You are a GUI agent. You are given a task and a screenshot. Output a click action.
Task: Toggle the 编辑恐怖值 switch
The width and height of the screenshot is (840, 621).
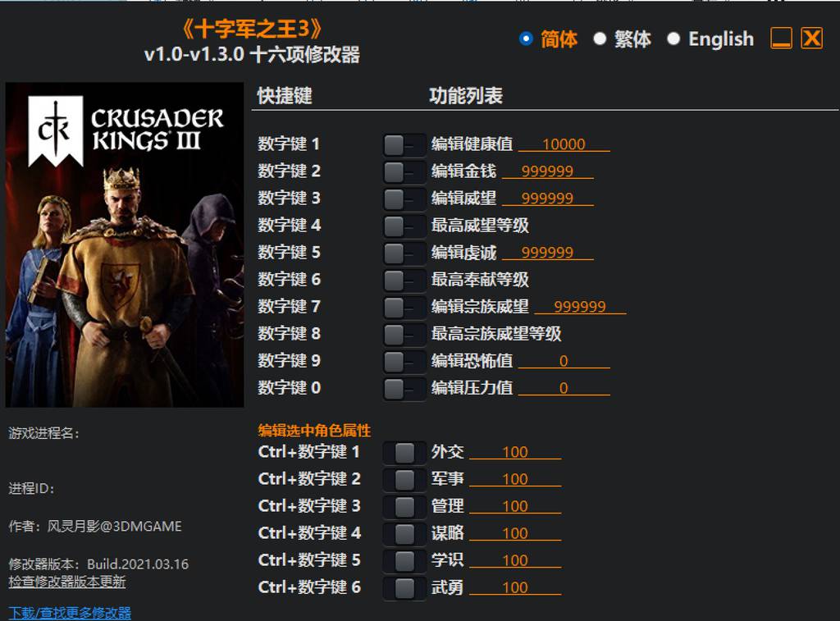pyautogui.click(x=404, y=362)
